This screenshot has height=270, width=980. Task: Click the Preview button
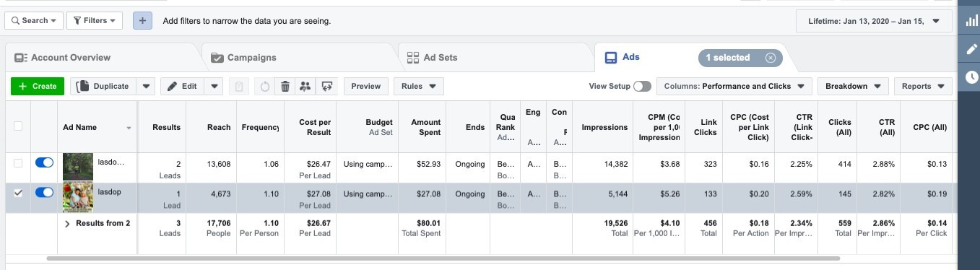(366, 87)
